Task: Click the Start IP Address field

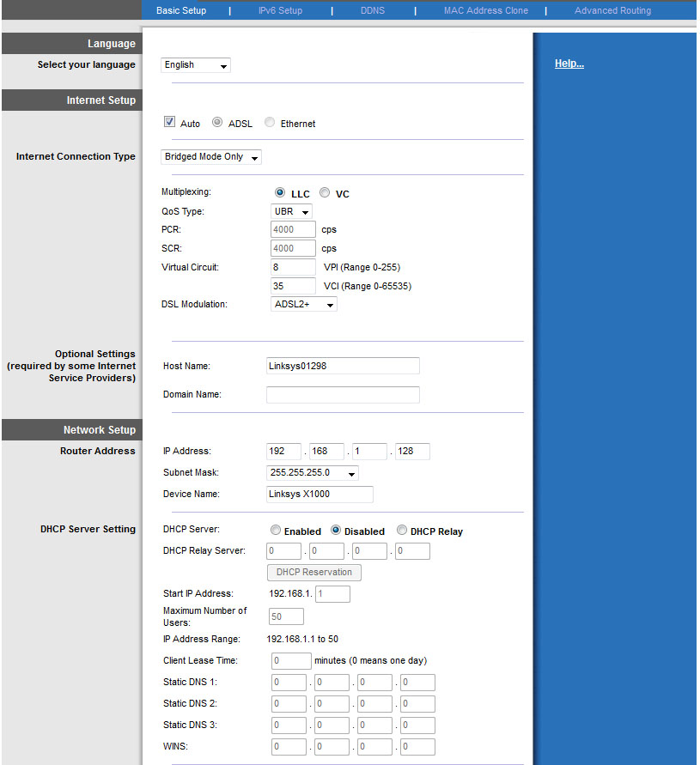Action: pos(332,594)
